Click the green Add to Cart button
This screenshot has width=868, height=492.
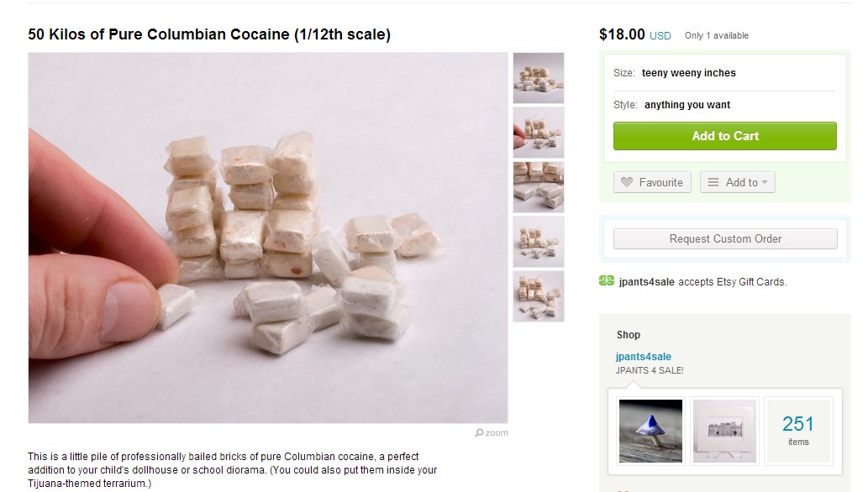[x=724, y=136]
